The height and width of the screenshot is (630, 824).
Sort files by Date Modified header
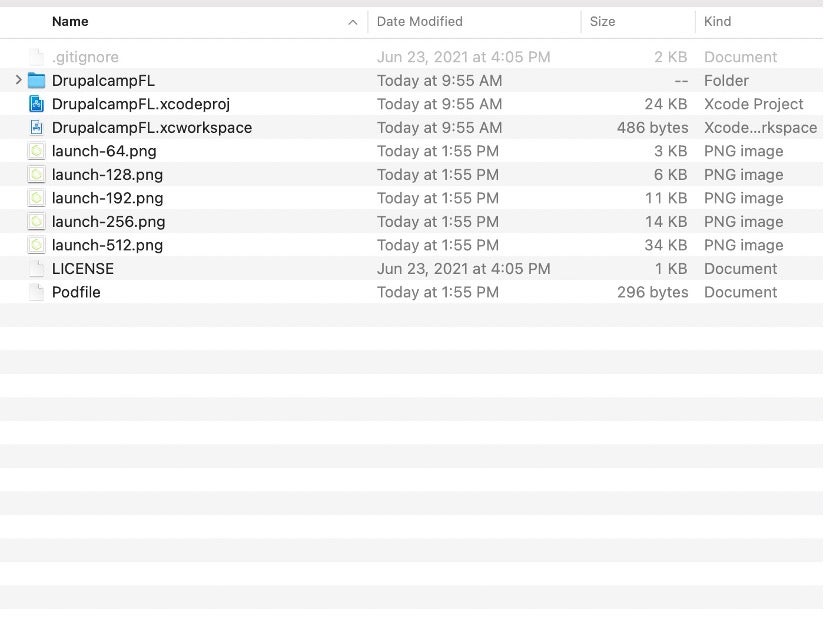point(419,22)
